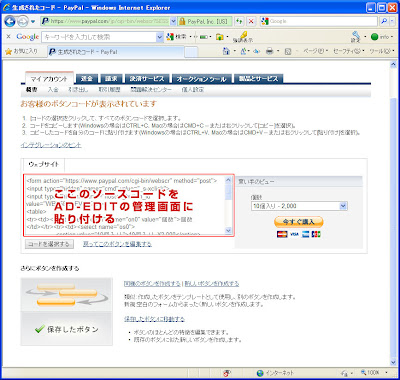This screenshot has width=400, height=380.
Task: Select the オークションツール PayPal tab
Action: coord(201,79)
